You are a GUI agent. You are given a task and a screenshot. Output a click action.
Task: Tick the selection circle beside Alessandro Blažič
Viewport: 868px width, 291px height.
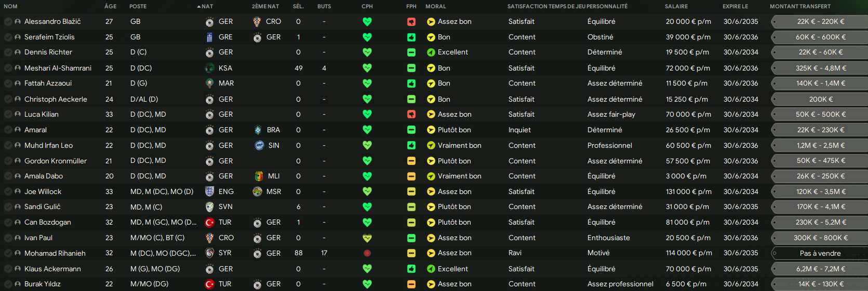[x=8, y=22]
